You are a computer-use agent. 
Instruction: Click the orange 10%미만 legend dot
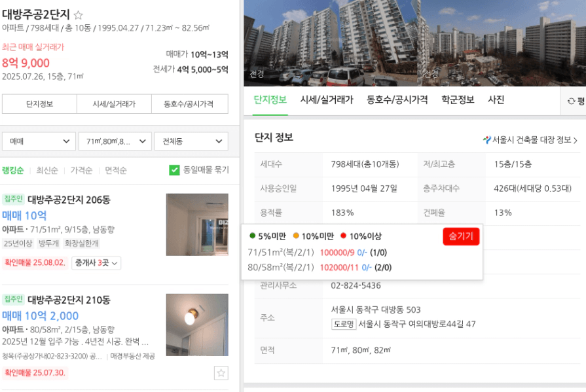pyautogui.click(x=296, y=236)
